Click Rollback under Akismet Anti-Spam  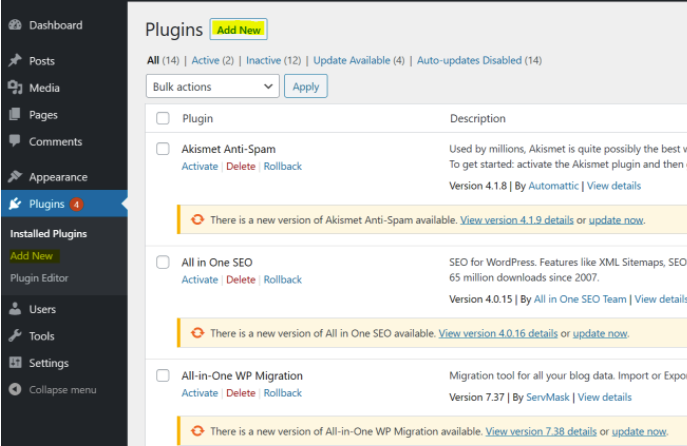point(283,166)
